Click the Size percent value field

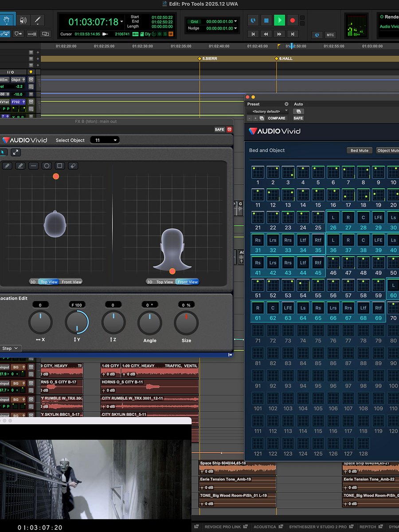(x=186, y=305)
